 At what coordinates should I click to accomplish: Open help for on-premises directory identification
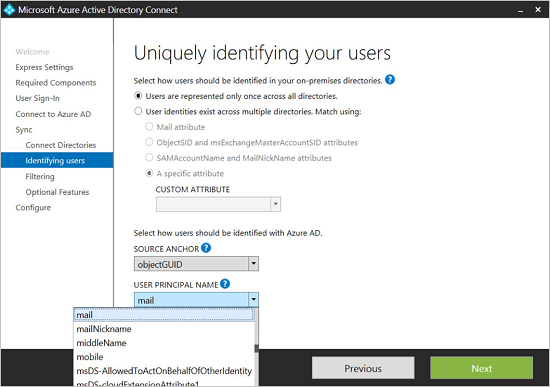coord(390,80)
